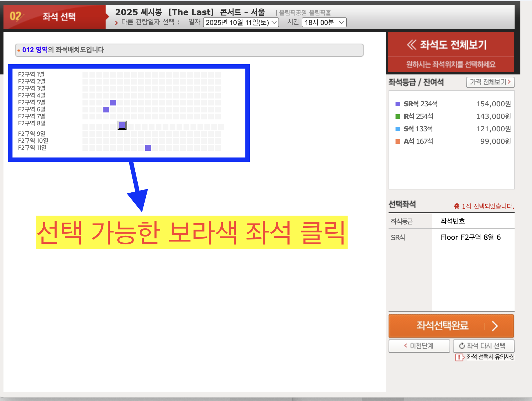Click the S석 blue color swatch

pos(398,129)
